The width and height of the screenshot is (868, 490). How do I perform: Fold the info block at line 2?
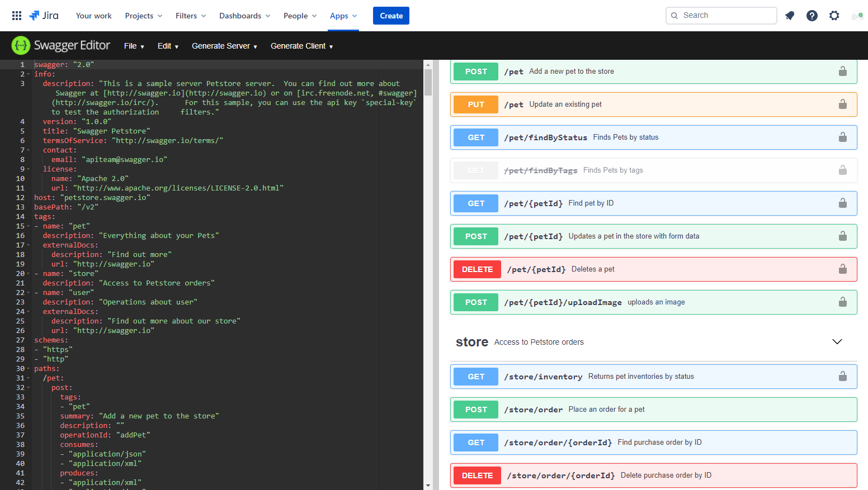pyautogui.click(x=29, y=74)
